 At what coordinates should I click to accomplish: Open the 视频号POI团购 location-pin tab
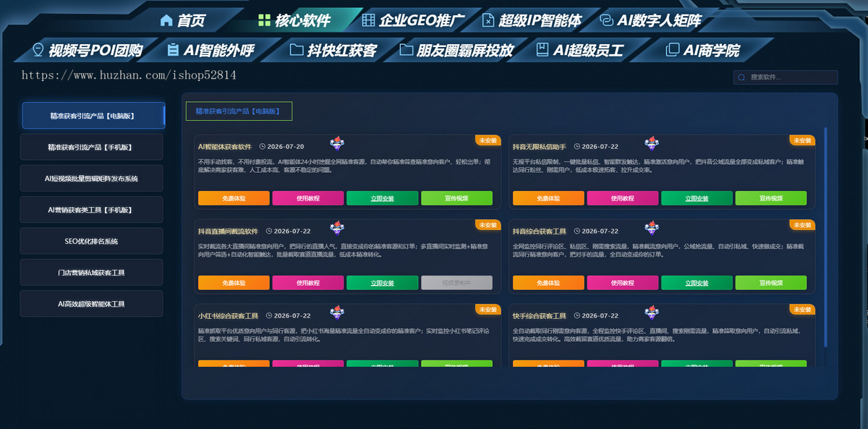[88, 51]
